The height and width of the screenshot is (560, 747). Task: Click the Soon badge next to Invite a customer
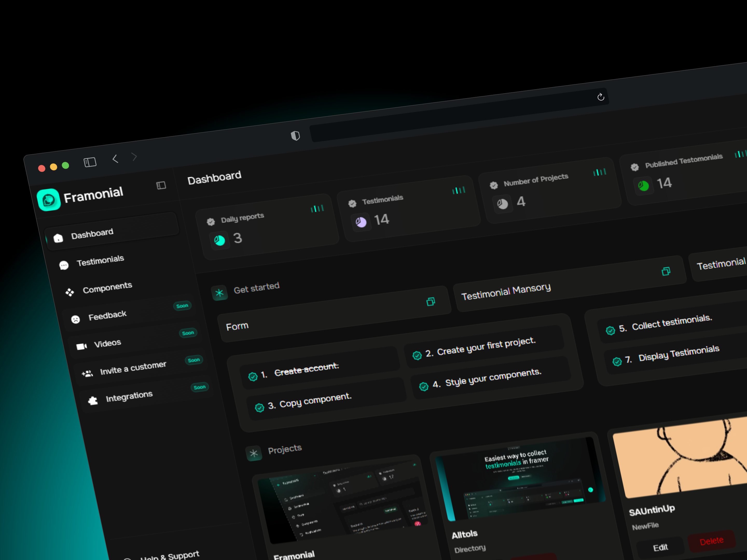[x=194, y=360]
